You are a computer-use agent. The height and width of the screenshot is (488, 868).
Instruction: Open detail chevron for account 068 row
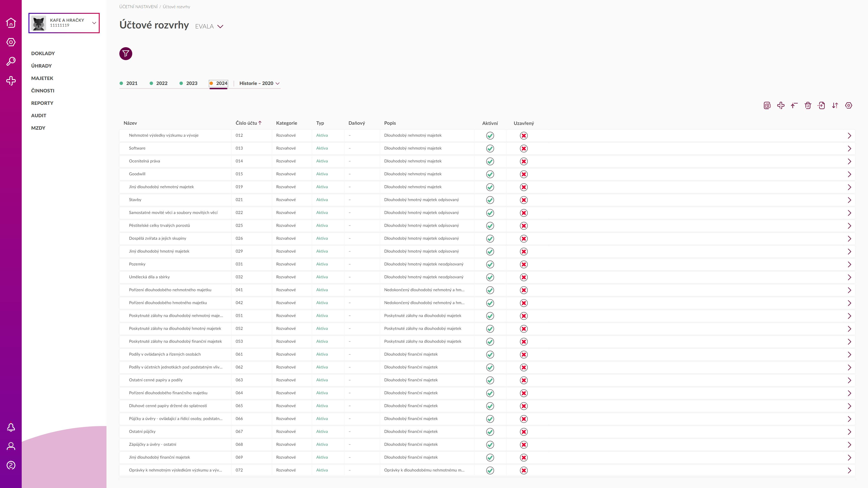849,445
